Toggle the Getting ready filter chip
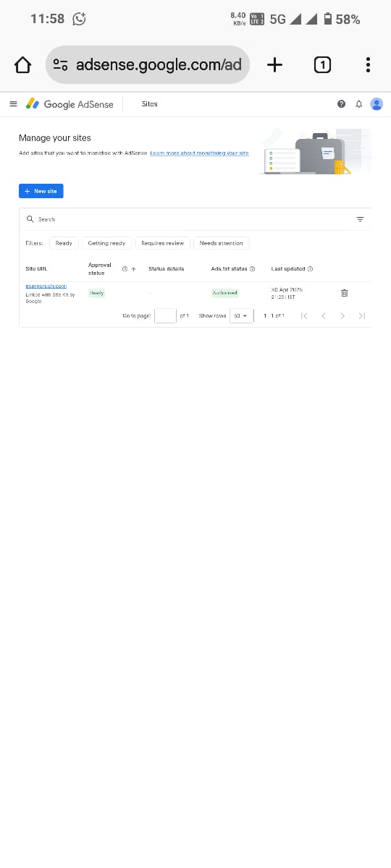The image size is (391, 868). coord(106,243)
